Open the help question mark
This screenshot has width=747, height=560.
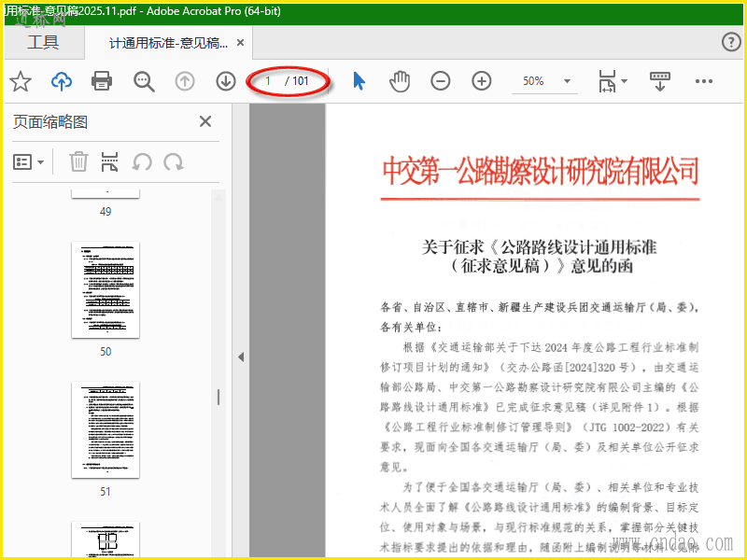pos(731,42)
